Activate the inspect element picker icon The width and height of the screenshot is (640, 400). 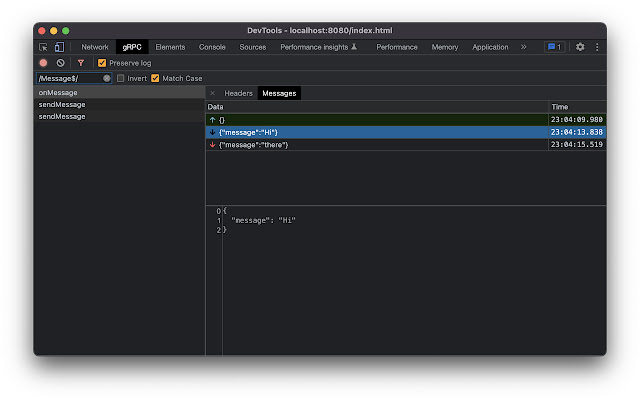pyautogui.click(x=43, y=47)
